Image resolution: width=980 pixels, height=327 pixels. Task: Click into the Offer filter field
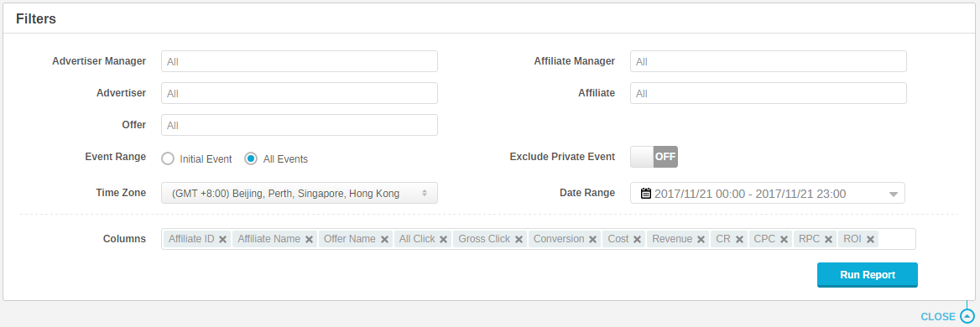pos(300,125)
